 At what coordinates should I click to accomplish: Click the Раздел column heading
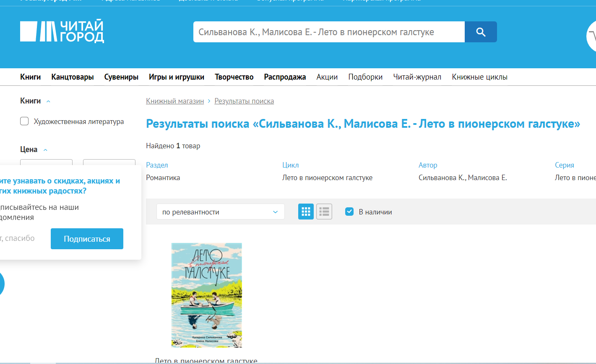(x=157, y=165)
